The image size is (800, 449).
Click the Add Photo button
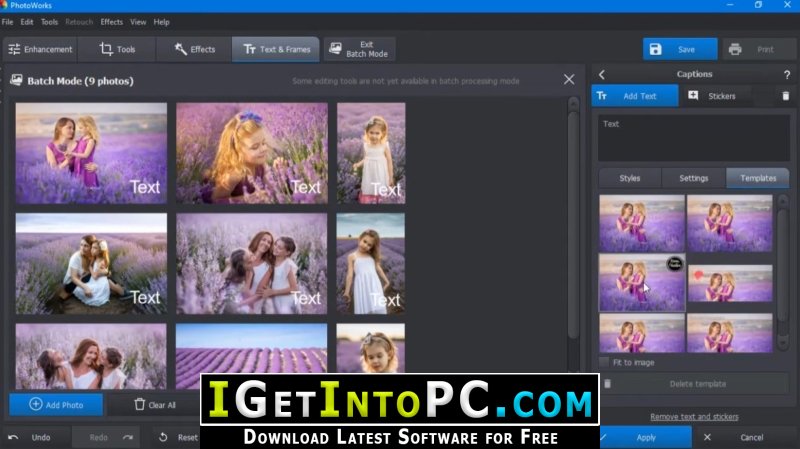[x=56, y=405]
